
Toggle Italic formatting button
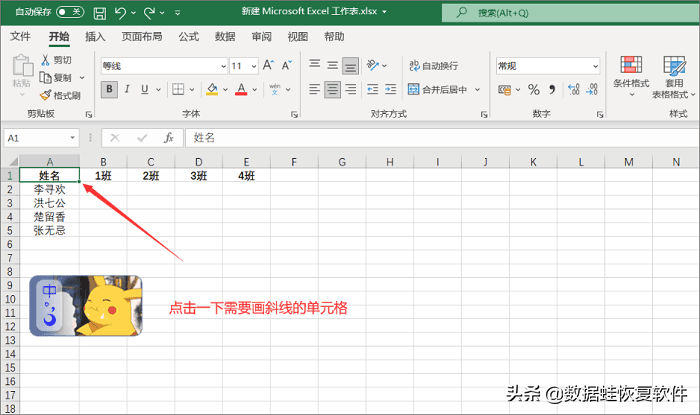pyautogui.click(x=127, y=89)
